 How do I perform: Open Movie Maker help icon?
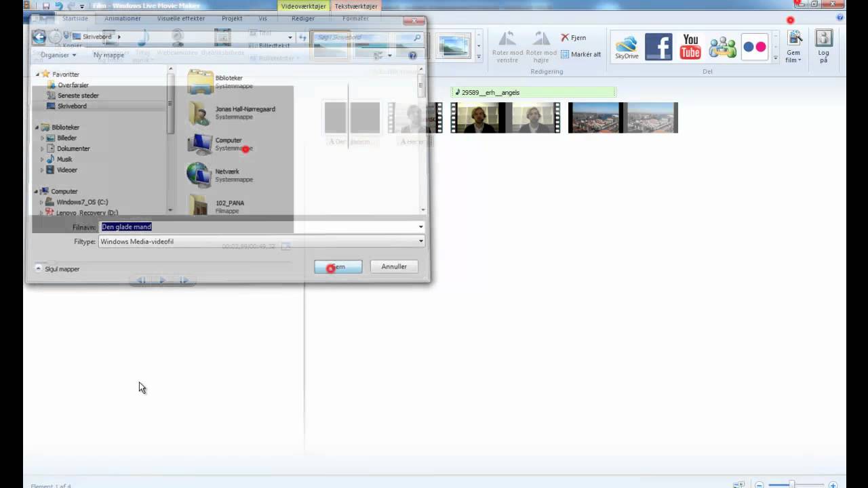840,18
